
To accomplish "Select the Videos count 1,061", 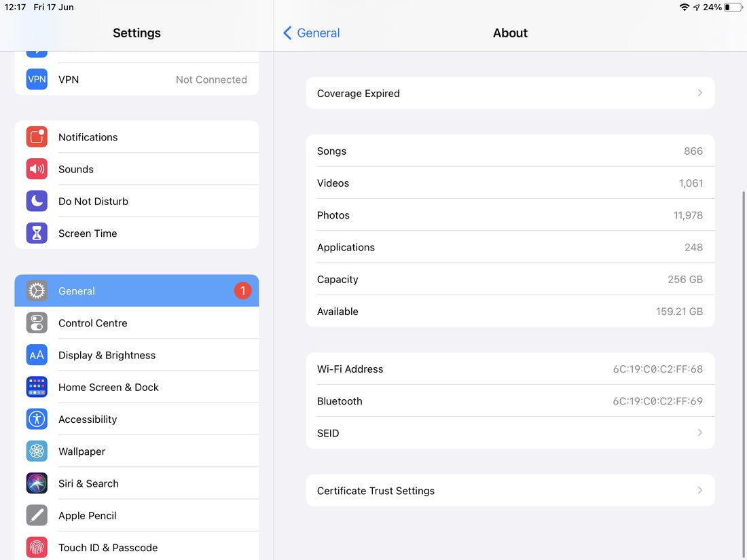I will [x=691, y=183].
